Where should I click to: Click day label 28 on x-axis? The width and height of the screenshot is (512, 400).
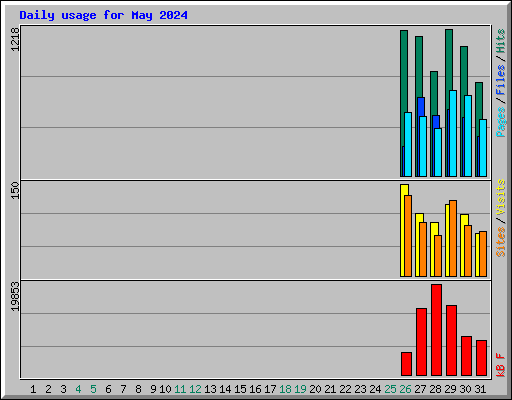(x=435, y=389)
